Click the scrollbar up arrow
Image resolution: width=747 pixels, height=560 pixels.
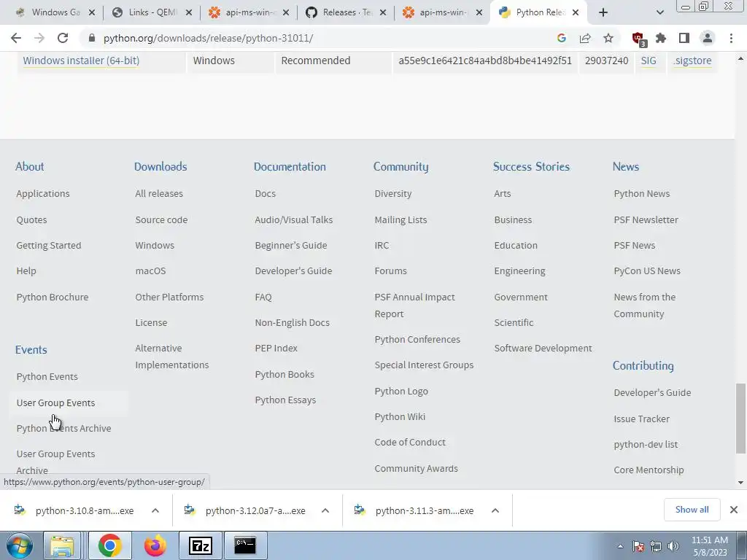coord(740,58)
